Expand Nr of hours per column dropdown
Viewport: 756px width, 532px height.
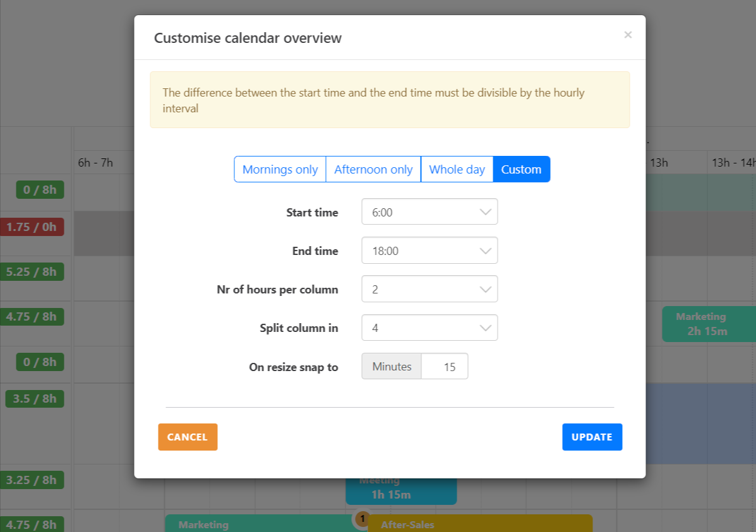[x=429, y=290]
